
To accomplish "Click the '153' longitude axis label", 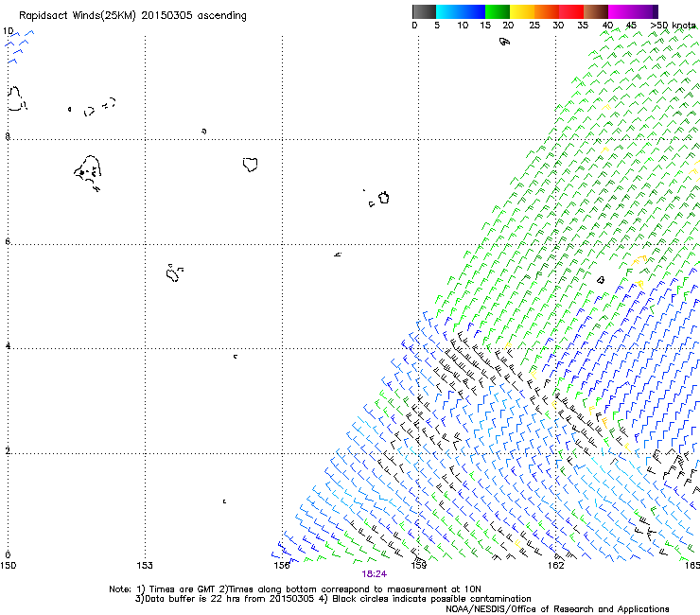I will 145,566.
